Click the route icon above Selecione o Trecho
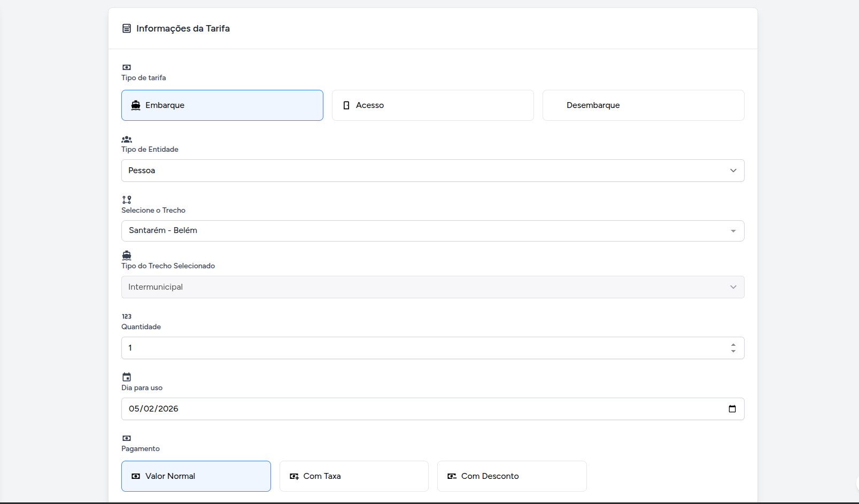 click(127, 200)
